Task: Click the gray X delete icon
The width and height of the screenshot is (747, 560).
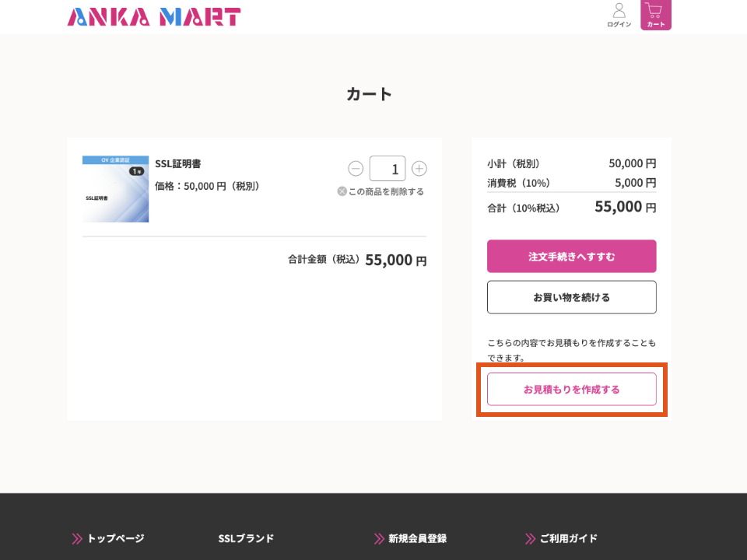Action: (342, 191)
